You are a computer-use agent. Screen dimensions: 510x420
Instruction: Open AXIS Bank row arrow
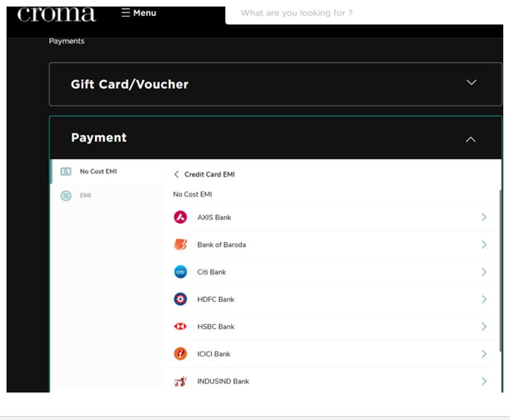coord(484,217)
